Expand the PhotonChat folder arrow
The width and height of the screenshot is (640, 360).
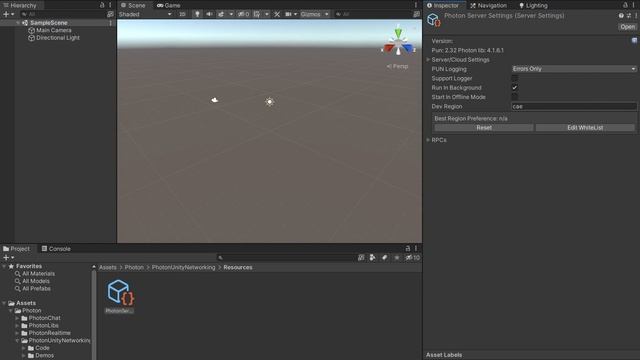(x=17, y=318)
